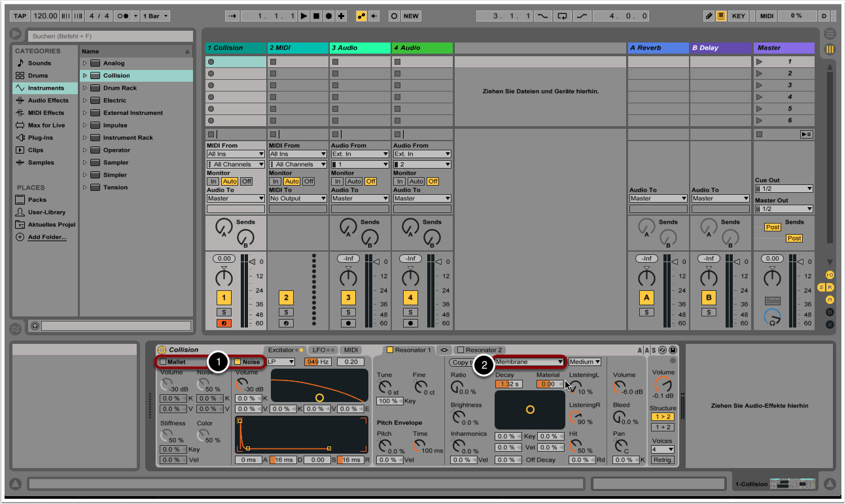
Task: Open the LP noise filter type dropdown
Action: point(281,361)
